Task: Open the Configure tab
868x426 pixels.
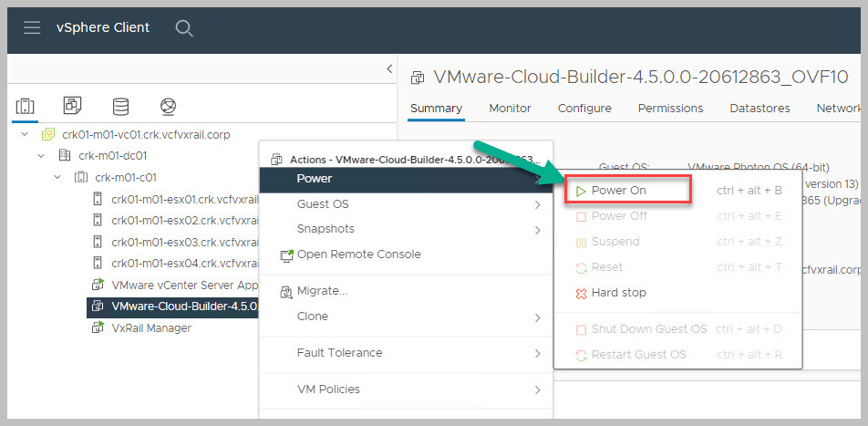Action: pyautogui.click(x=584, y=109)
